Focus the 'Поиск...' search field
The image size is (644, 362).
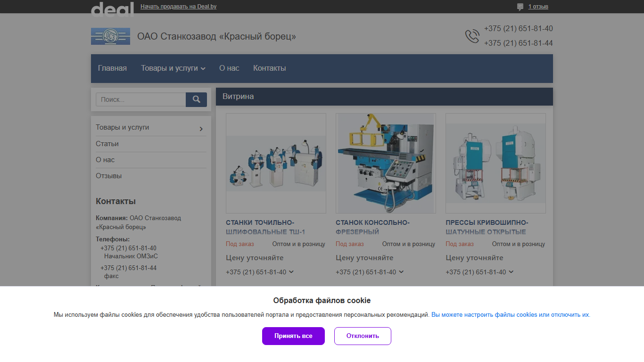(x=141, y=99)
